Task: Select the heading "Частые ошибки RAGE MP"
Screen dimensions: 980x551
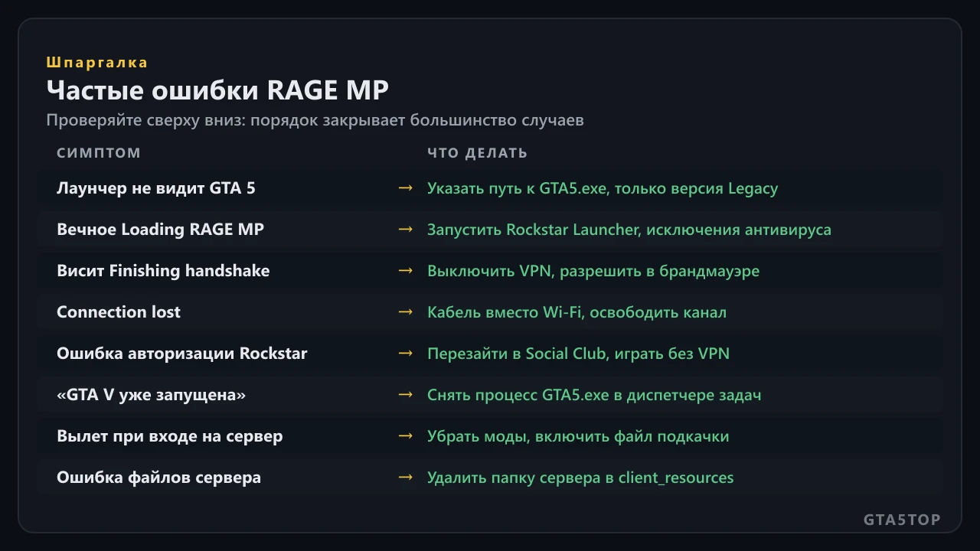Action: tap(217, 90)
